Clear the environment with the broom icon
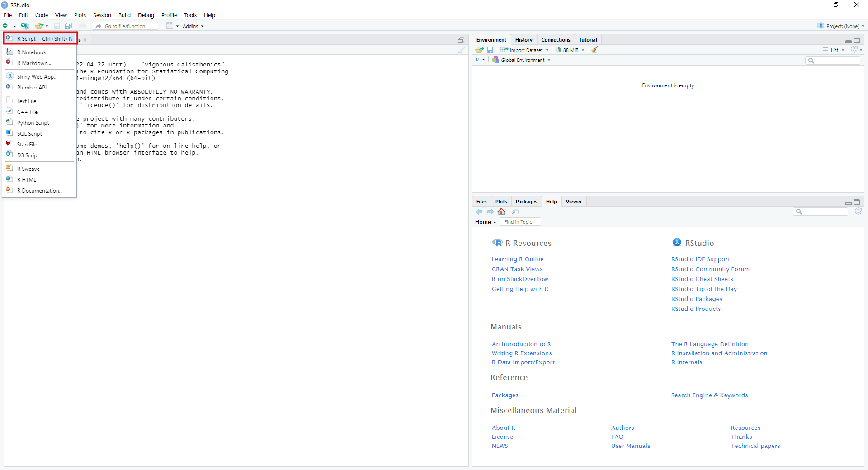The width and height of the screenshot is (868, 470). [x=595, y=50]
